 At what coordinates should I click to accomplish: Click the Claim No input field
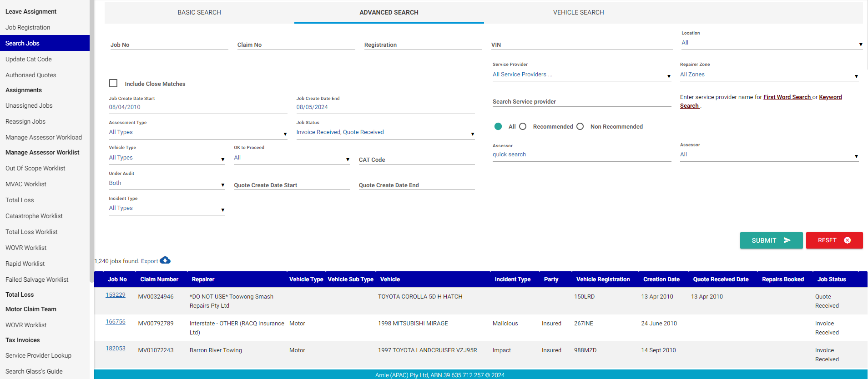(x=296, y=45)
